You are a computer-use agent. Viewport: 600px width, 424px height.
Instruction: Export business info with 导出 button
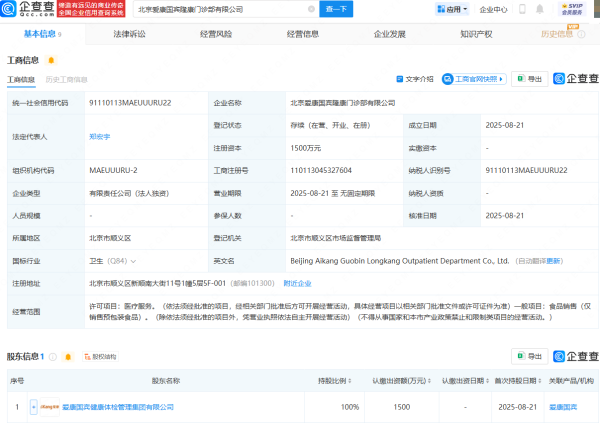[x=530, y=78]
